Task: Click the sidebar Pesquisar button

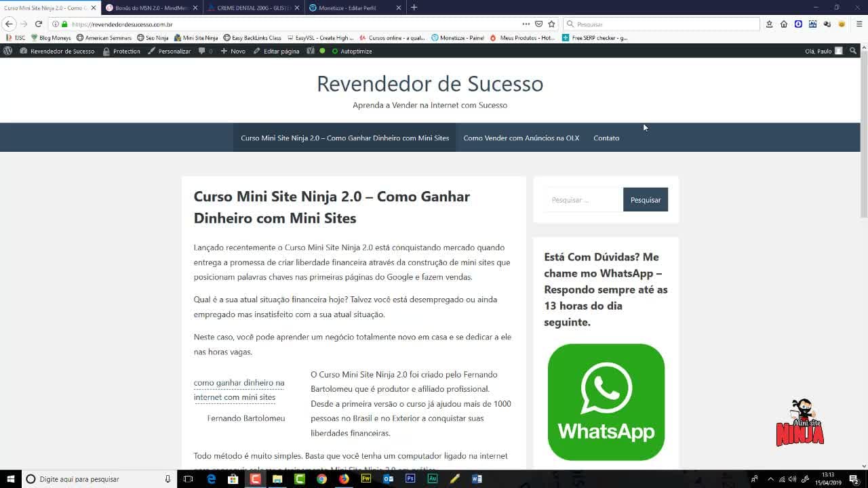Action: (646, 200)
